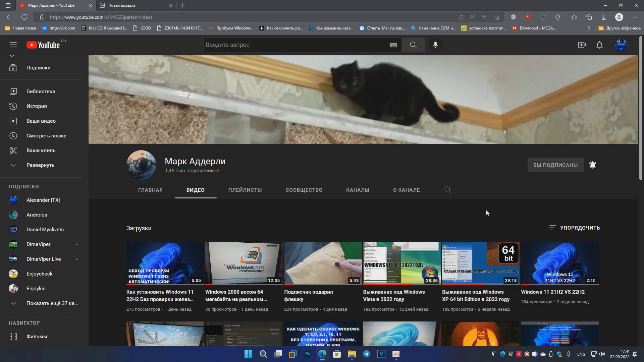
Task: Switch to the ПЛЕЙЛИСТЫ tab
Action: point(245,190)
